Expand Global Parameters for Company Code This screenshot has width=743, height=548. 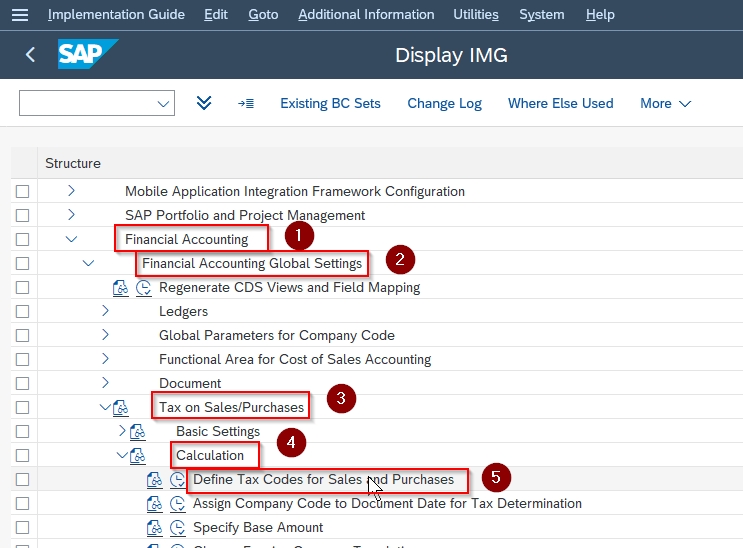tap(105, 335)
